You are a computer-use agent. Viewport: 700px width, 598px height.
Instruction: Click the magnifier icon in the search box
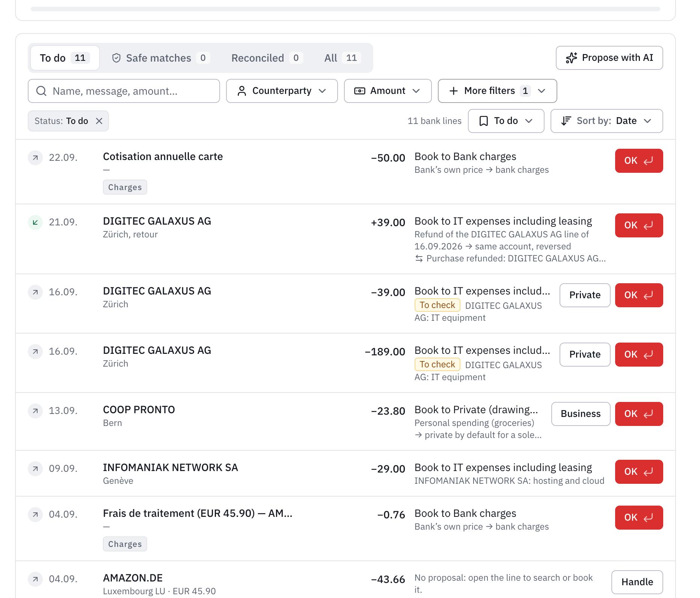click(41, 91)
